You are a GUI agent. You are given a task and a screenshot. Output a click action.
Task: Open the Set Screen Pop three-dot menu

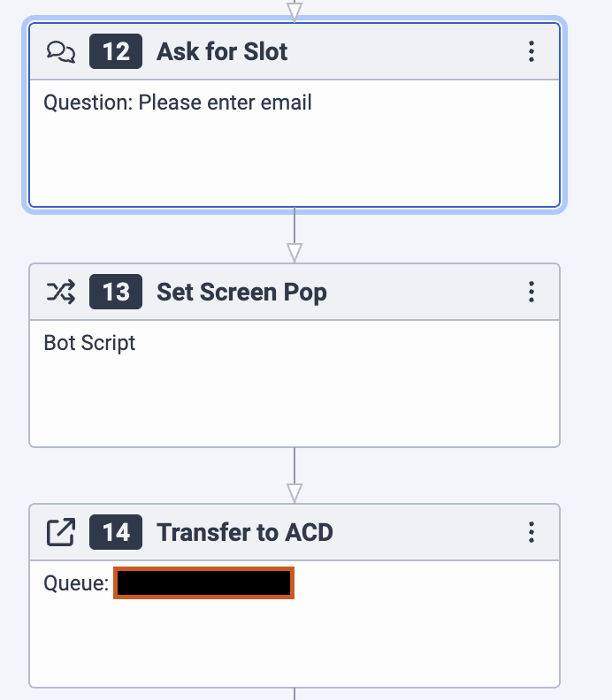tap(532, 292)
